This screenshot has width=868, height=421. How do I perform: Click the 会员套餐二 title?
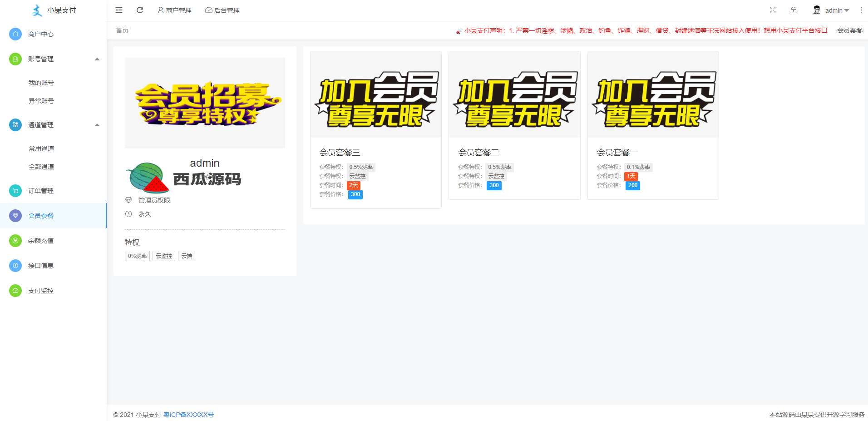pos(478,152)
